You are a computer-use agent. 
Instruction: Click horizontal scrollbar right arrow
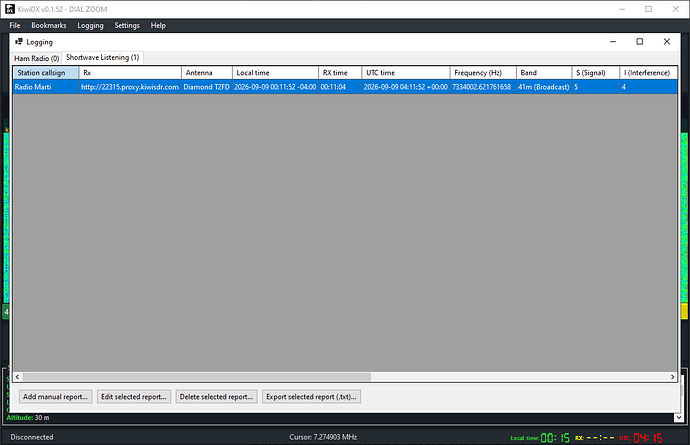click(672, 377)
